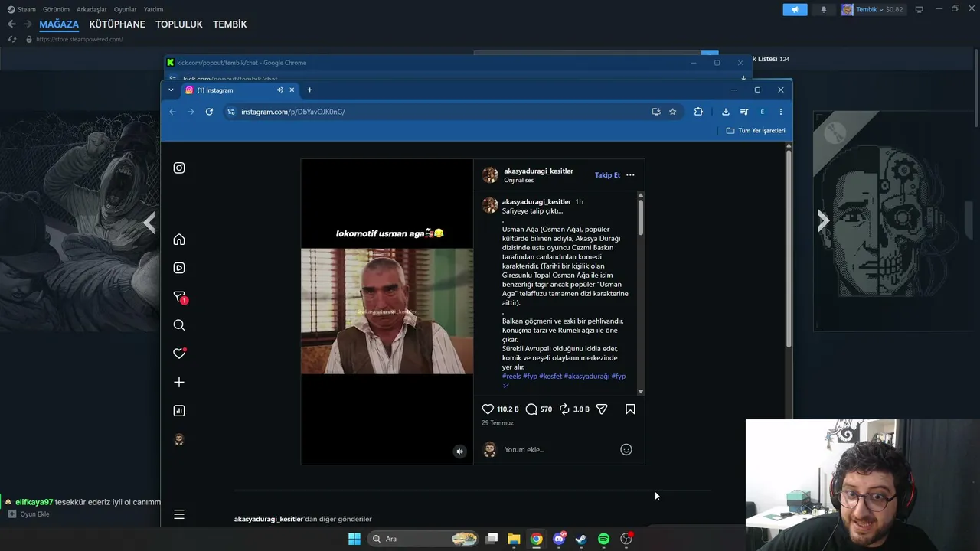Reload the Instagram page in Chrome

click(209, 112)
